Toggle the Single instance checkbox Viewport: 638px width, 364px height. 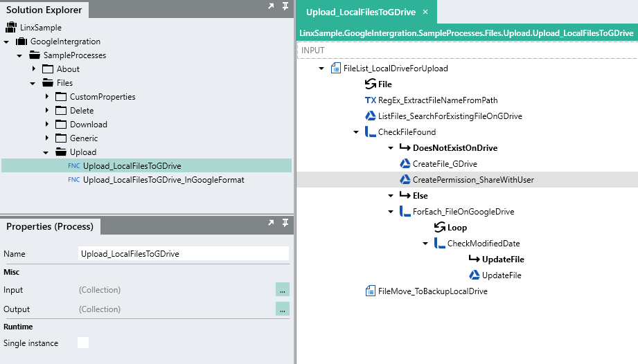point(83,343)
